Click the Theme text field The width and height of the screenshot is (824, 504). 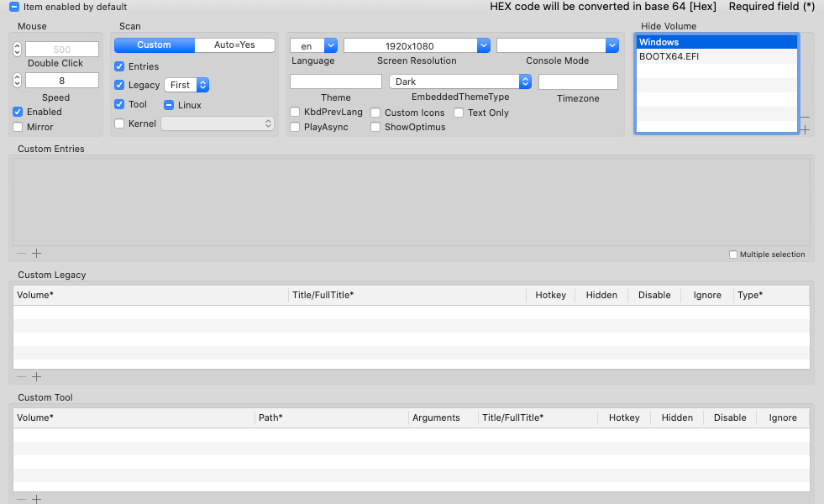335,81
